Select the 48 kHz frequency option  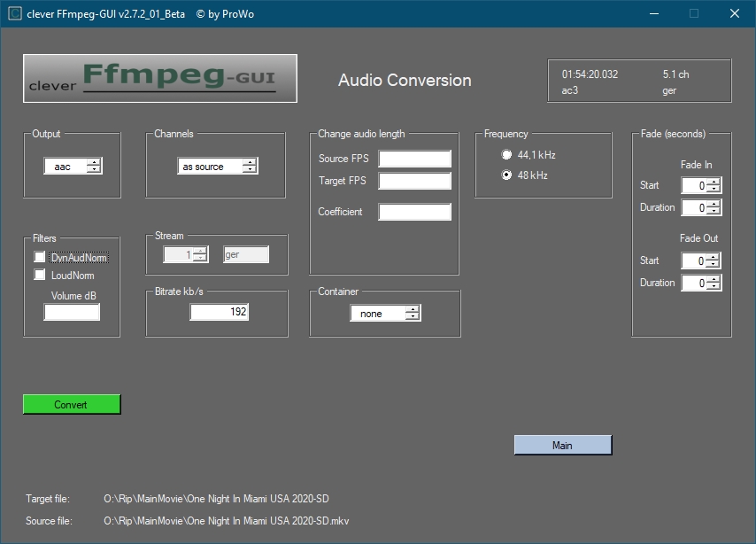pyautogui.click(x=506, y=175)
